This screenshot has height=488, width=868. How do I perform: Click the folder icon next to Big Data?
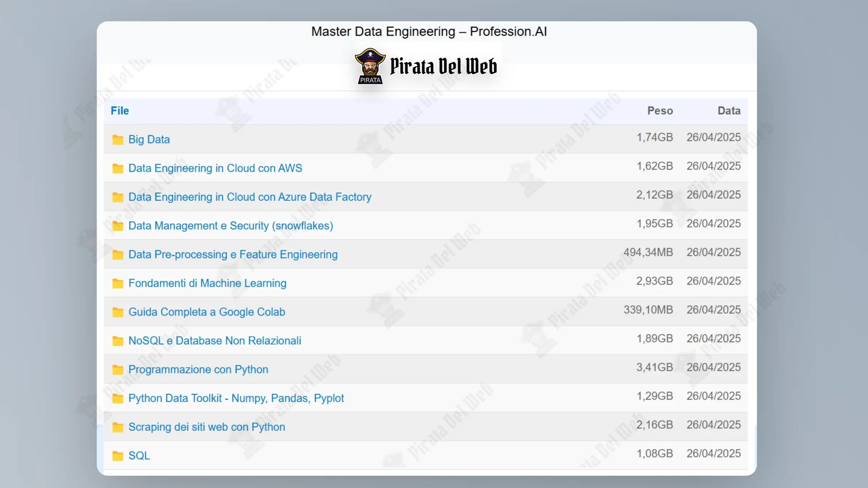click(x=118, y=140)
